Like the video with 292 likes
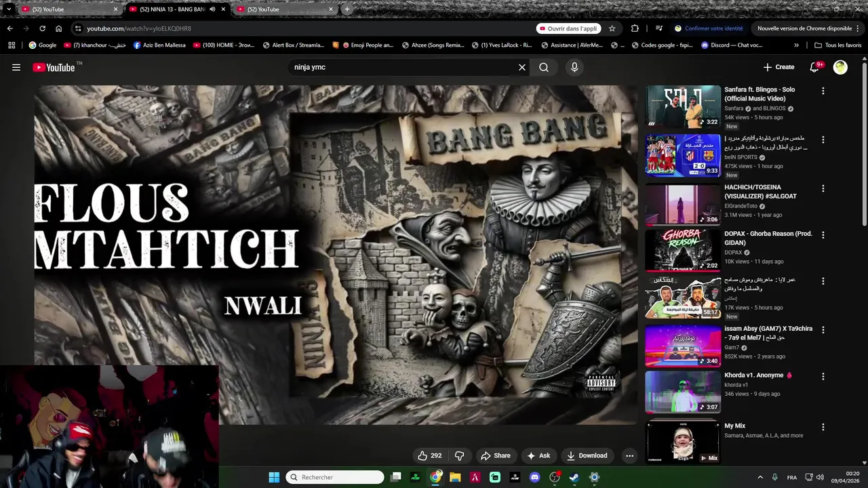Image resolution: width=868 pixels, height=488 pixels. click(x=429, y=455)
